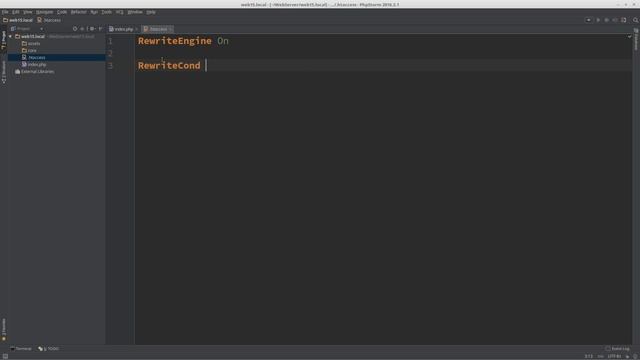Click the Debug icon in toolbar
Screen dimensions: 640x360
pyautogui.click(x=607, y=20)
